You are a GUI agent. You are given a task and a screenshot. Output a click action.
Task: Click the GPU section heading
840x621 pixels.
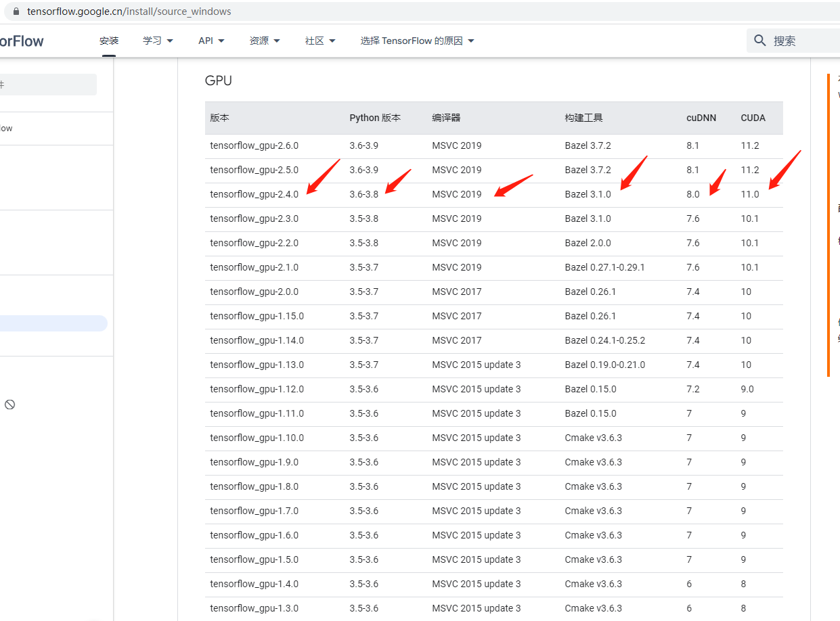[x=217, y=80]
